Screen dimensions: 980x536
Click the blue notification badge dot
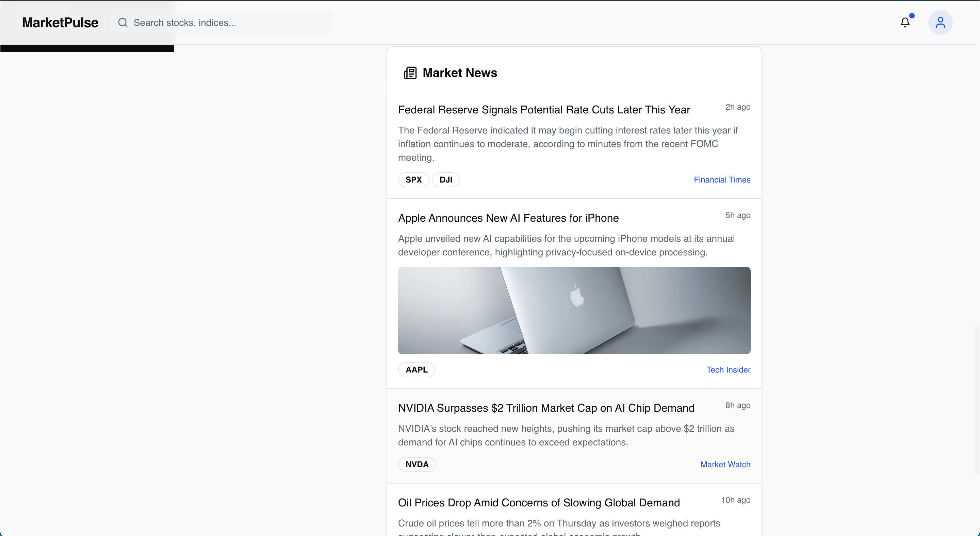coord(912,16)
